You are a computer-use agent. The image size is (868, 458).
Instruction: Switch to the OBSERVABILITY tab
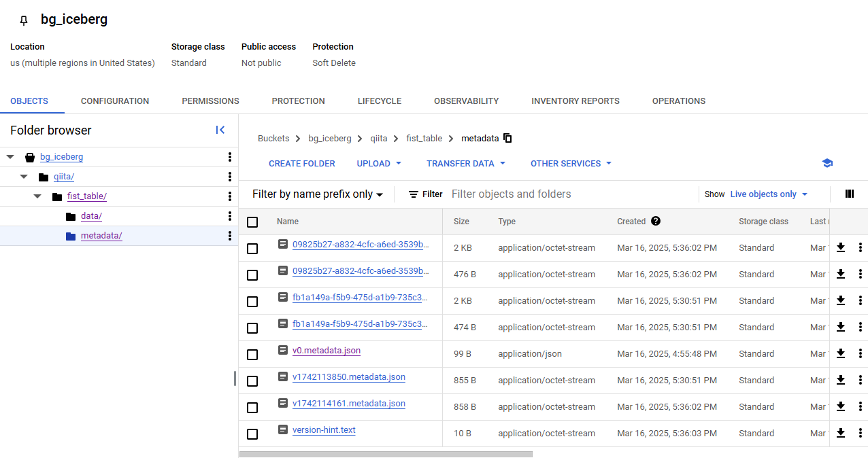(x=467, y=101)
